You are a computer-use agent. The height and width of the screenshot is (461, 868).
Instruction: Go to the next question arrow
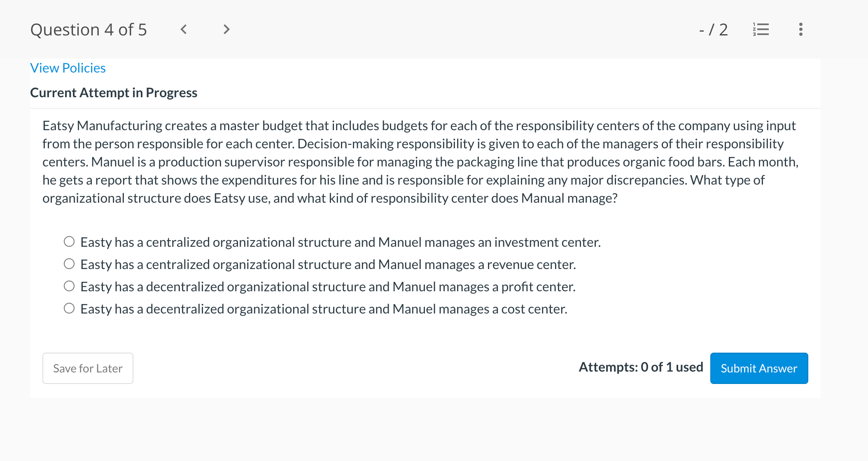tap(226, 29)
